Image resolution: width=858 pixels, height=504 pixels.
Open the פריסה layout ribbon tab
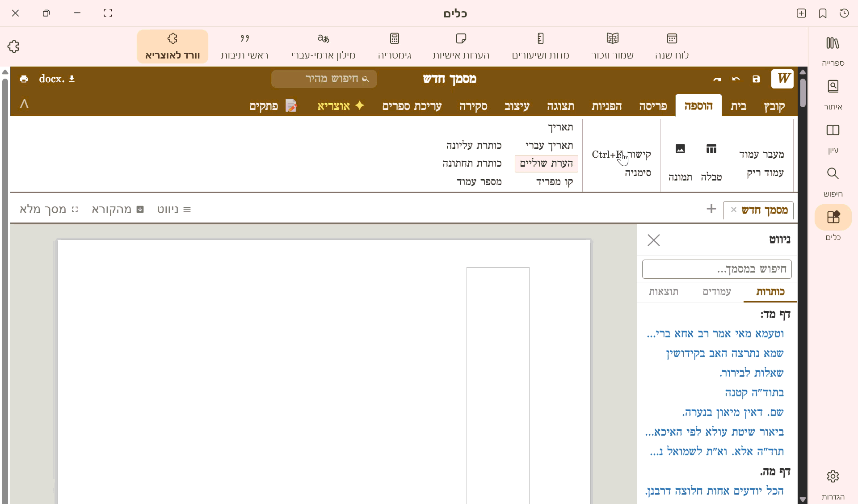[653, 106]
